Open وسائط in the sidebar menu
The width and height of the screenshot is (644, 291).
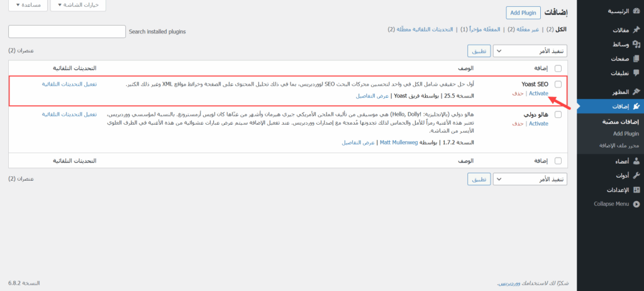(621, 45)
